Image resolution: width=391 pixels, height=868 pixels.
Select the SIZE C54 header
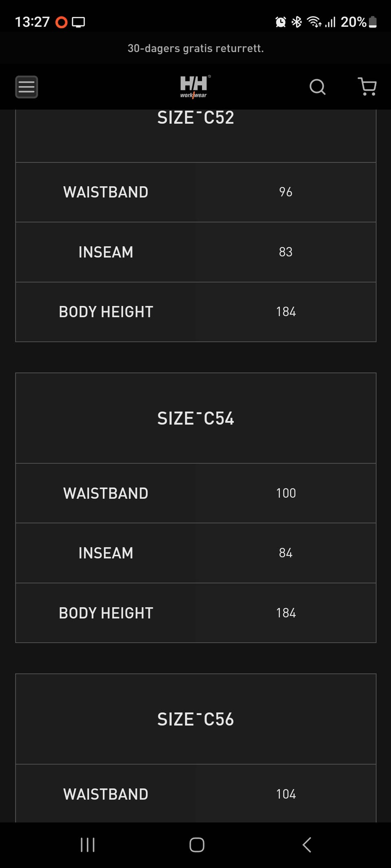pyautogui.click(x=195, y=418)
